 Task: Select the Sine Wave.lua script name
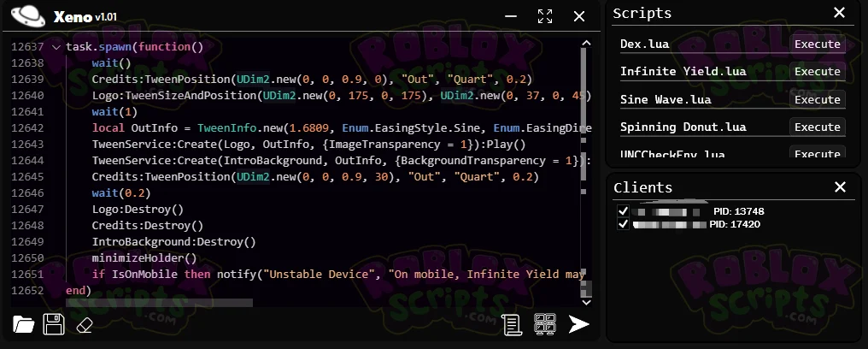click(666, 100)
